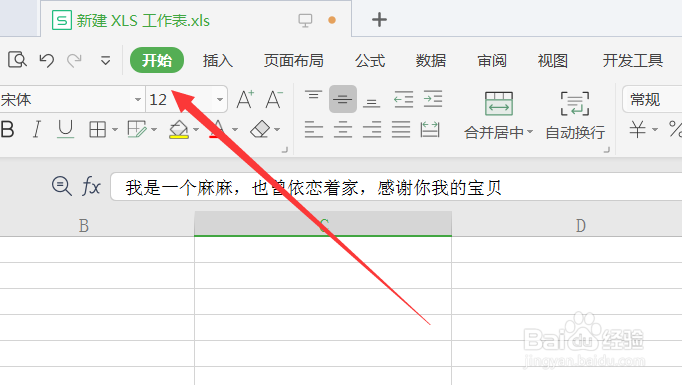Image resolution: width=682 pixels, height=385 pixels.
Task: Add a new tab with plus button
Action: (x=379, y=20)
